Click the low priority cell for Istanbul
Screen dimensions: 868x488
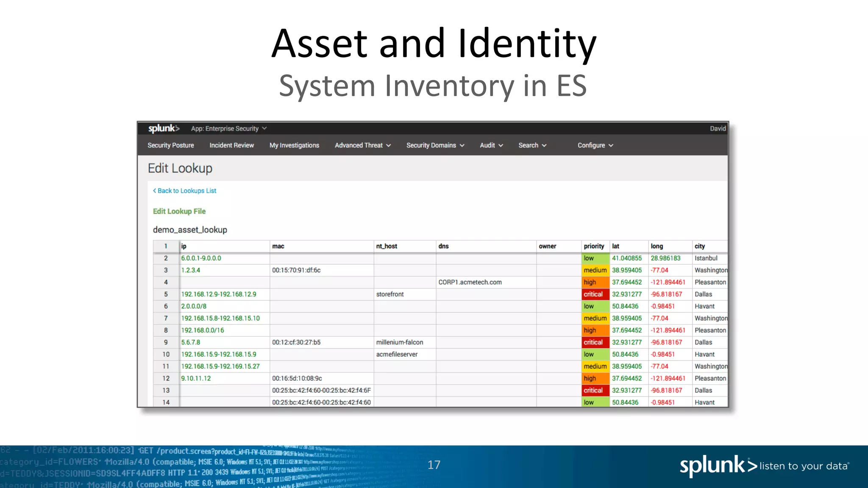(x=595, y=258)
